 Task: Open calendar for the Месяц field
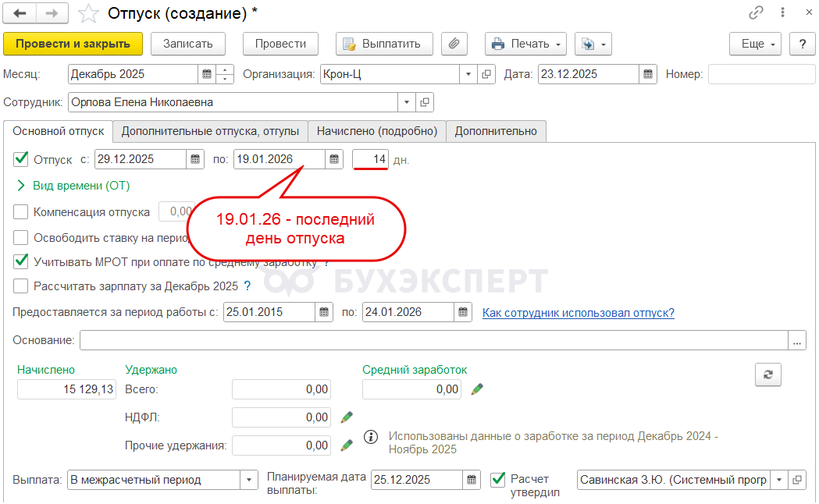(x=207, y=74)
